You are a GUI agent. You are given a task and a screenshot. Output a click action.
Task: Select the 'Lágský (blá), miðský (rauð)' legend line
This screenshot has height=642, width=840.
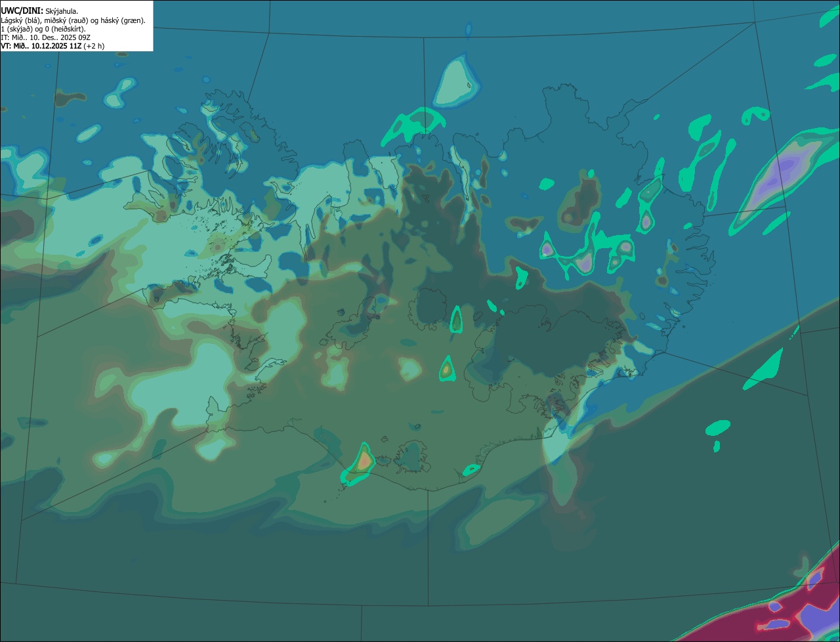(x=73, y=20)
